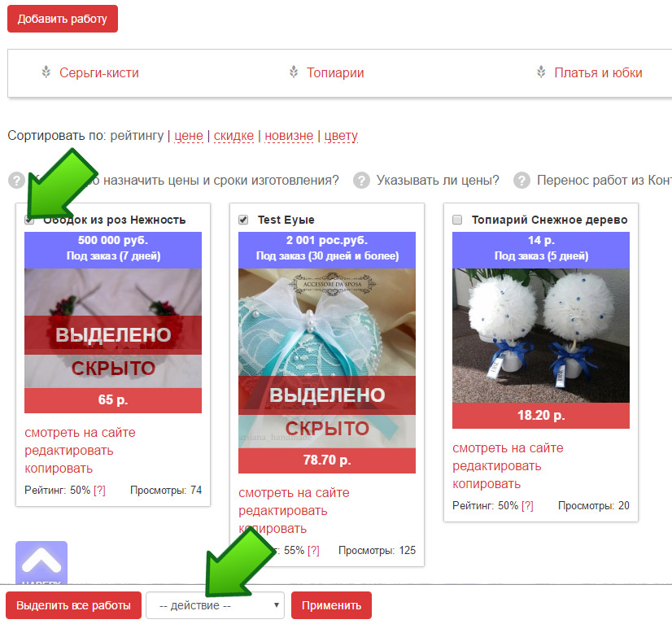Screen dimensions: 672x624
Task: Copy the Ободок из роз Нежность work
Action: 59,469
